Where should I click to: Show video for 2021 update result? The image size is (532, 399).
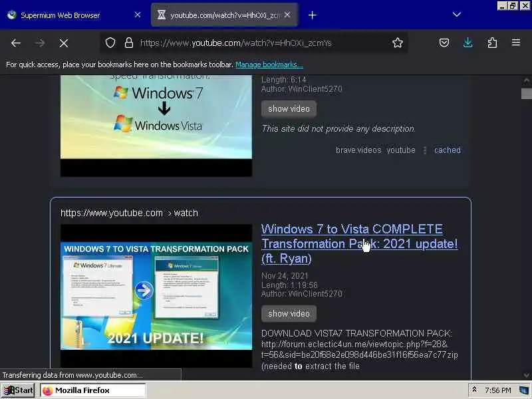coord(289,314)
